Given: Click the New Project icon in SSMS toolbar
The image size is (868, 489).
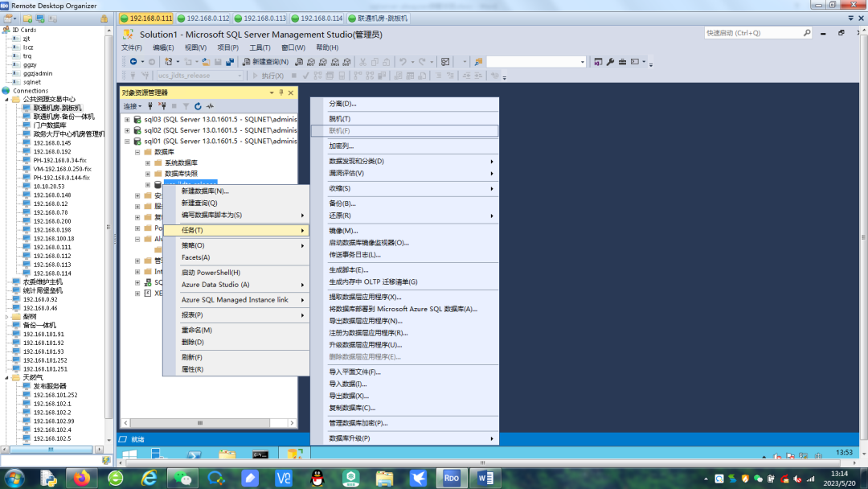Looking at the screenshot, I should [169, 61].
